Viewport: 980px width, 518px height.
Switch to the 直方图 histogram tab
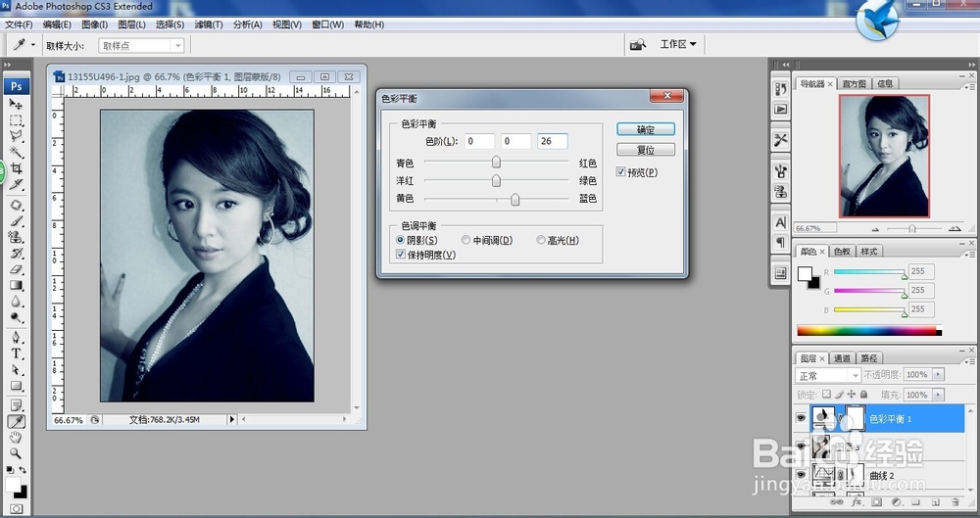(x=854, y=83)
